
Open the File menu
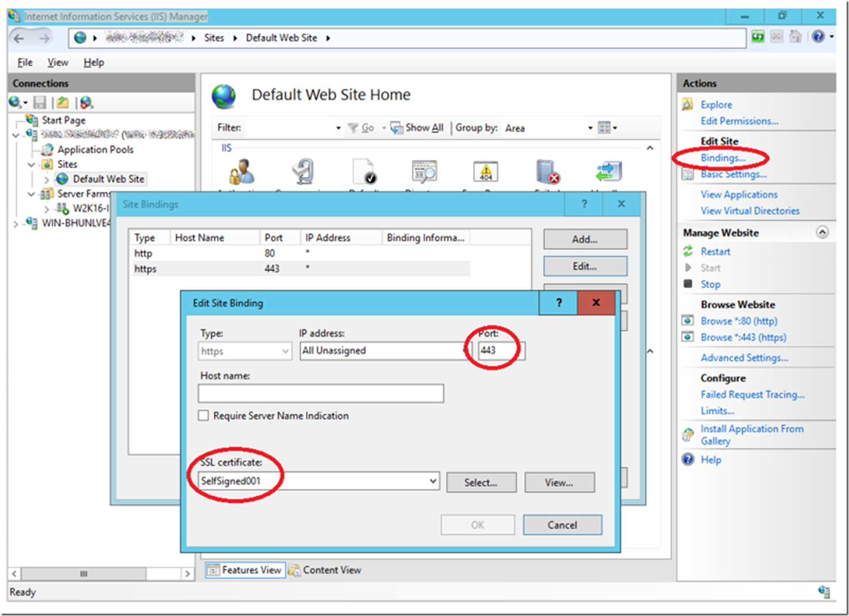[x=25, y=62]
